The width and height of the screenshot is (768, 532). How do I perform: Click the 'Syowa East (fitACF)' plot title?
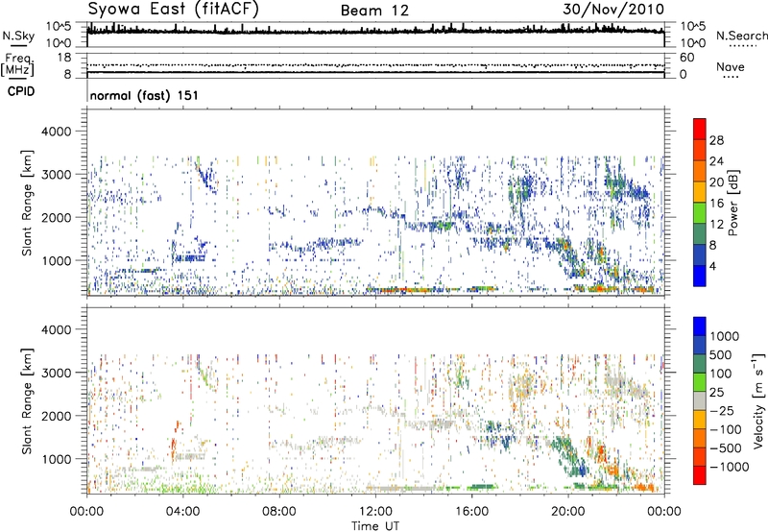tap(174, 10)
